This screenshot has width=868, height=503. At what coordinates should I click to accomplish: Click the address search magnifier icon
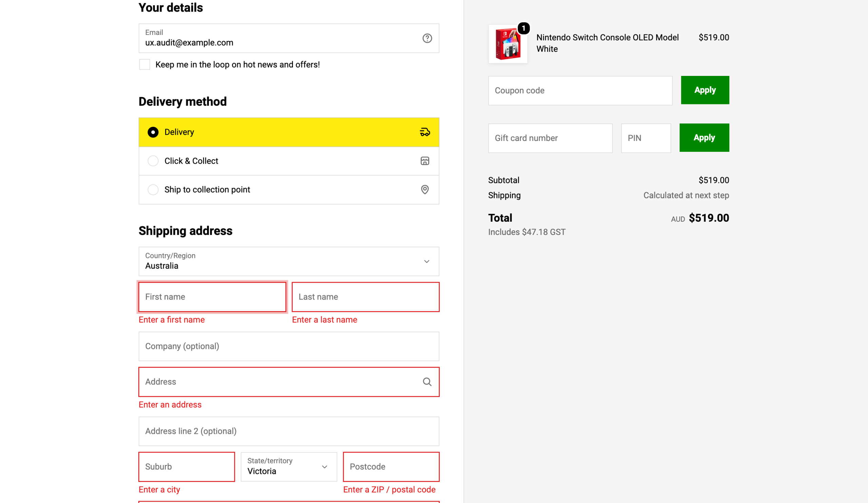click(427, 382)
